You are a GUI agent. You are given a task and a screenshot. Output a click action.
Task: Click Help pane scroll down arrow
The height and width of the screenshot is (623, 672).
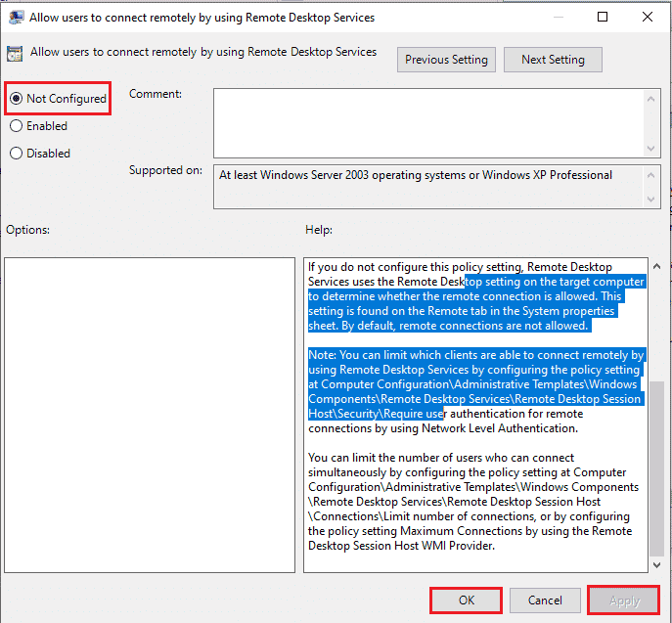(x=656, y=564)
